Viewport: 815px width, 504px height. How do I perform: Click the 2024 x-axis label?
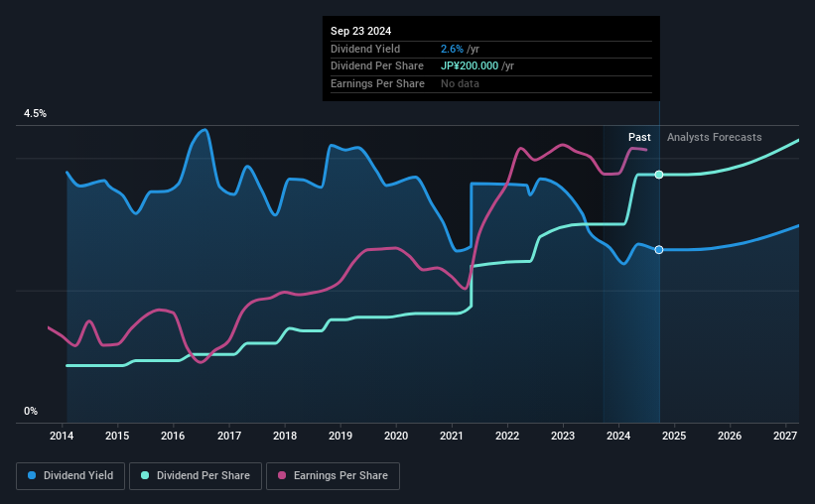pos(618,436)
